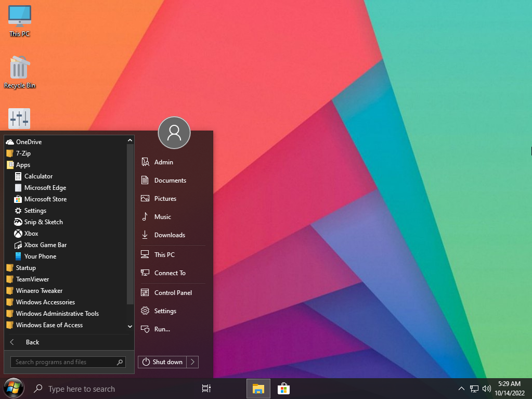Open Control Panel from the right pane
Image resolution: width=532 pixels, height=399 pixels.
coord(173,293)
